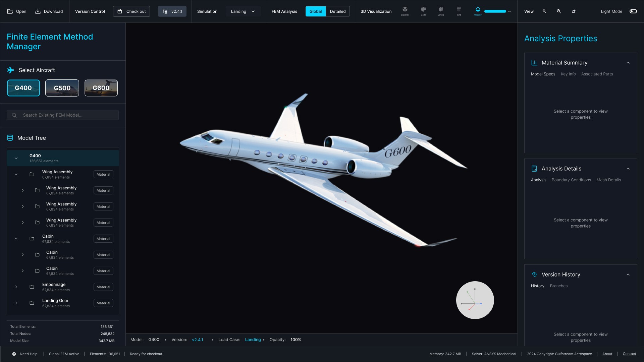The height and width of the screenshot is (362, 644).
Task: Click the Explode visualization icon
Action: 405,10
